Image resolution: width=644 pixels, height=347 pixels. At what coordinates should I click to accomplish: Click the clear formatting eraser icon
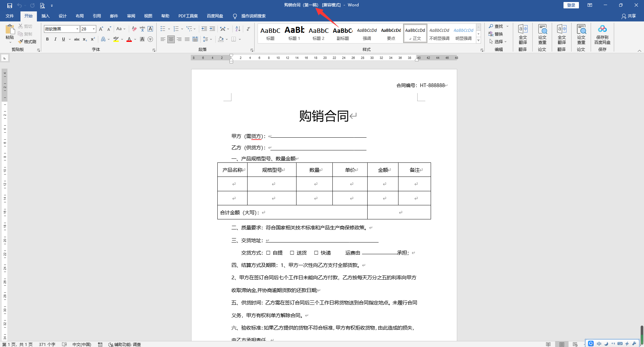[134, 29]
